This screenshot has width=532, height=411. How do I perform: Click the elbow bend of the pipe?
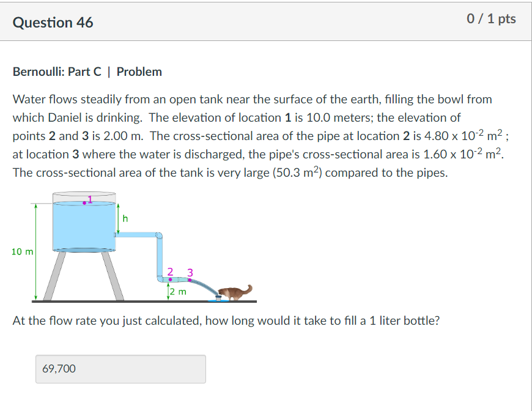click(158, 235)
